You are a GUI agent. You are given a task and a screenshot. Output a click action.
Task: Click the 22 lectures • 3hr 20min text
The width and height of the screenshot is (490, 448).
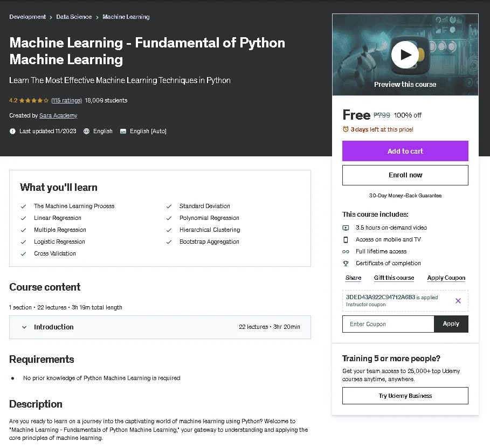270,327
